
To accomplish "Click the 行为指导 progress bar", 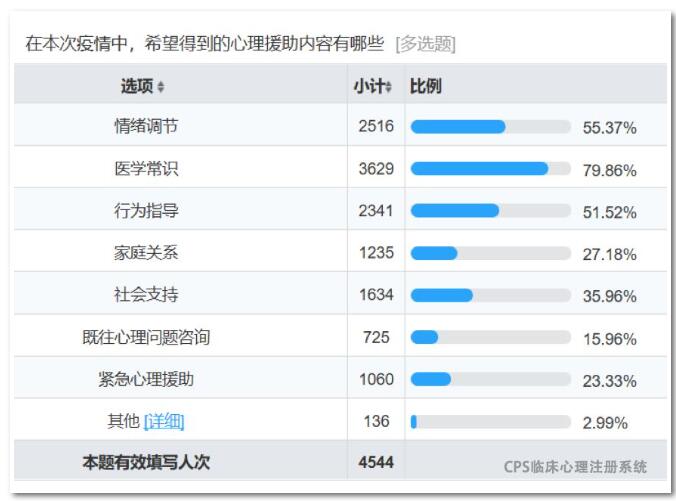I will (x=491, y=211).
